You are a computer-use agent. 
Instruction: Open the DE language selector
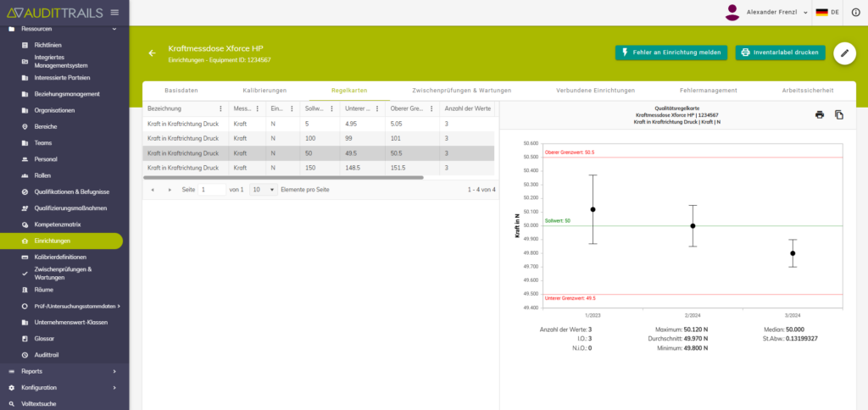pos(826,12)
